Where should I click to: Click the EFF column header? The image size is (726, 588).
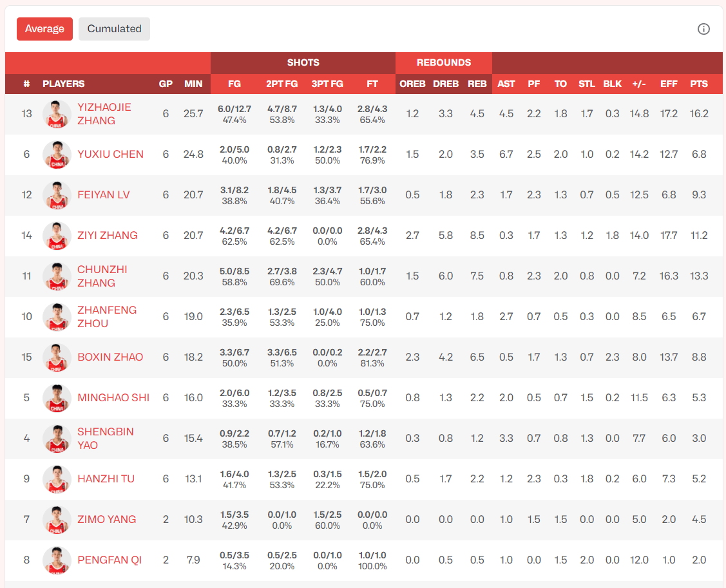point(669,84)
